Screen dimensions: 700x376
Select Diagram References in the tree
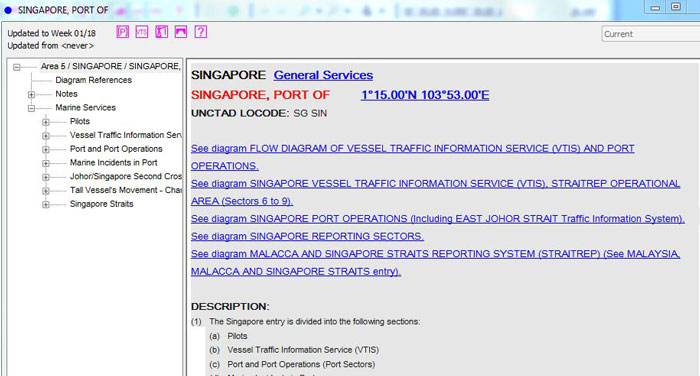tap(93, 80)
